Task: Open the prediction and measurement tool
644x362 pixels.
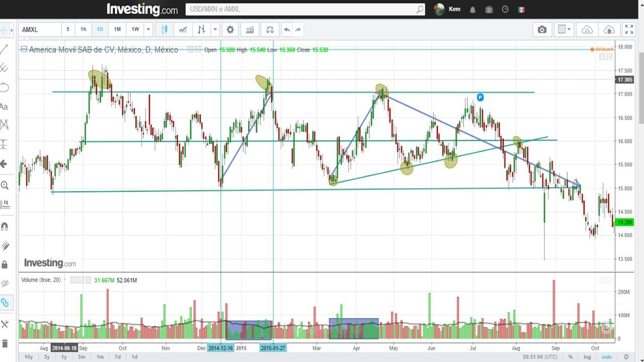Action: click(x=5, y=144)
